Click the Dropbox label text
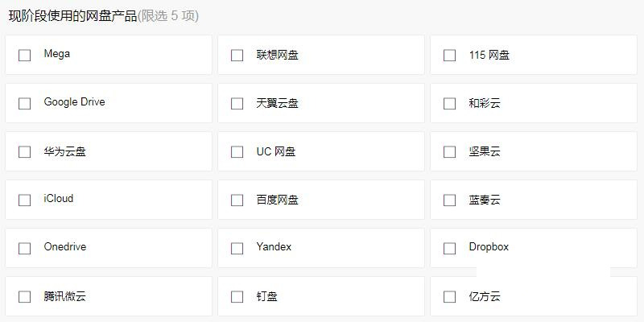Image resolution: width=644 pixels, height=322 pixels. pos(489,247)
